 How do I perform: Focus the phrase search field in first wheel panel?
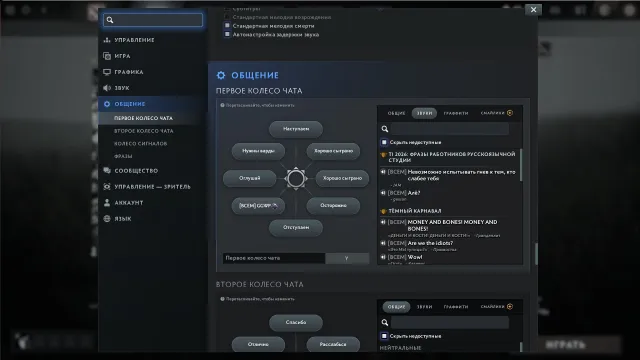tap(449, 129)
